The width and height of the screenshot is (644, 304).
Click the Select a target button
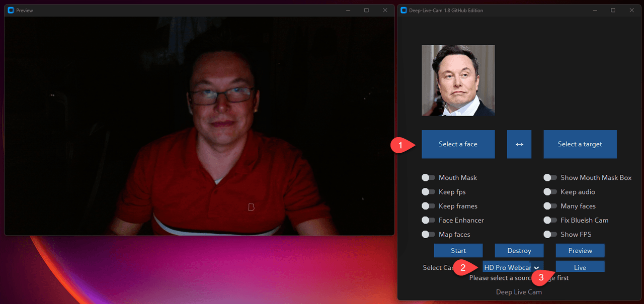(580, 144)
